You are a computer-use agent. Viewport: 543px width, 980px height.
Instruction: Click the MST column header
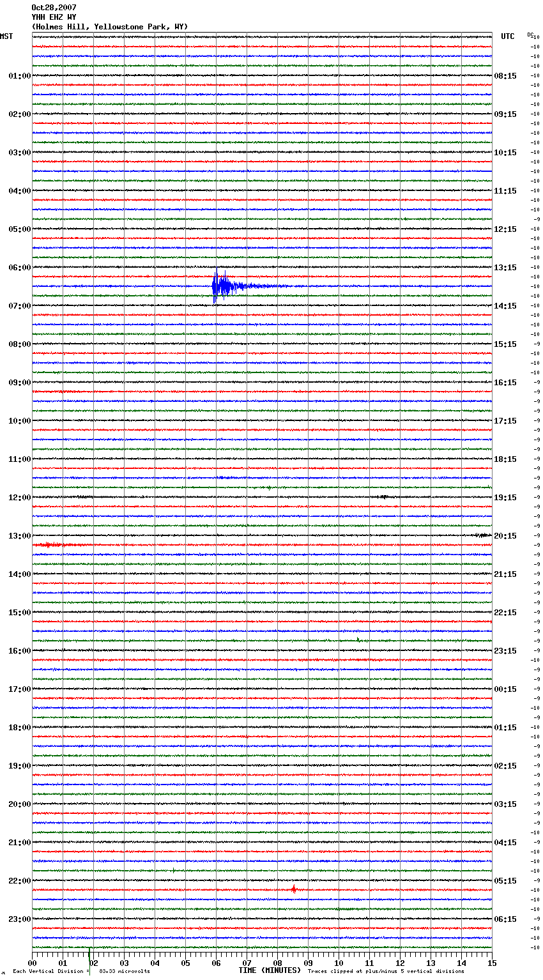(x=6, y=36)
